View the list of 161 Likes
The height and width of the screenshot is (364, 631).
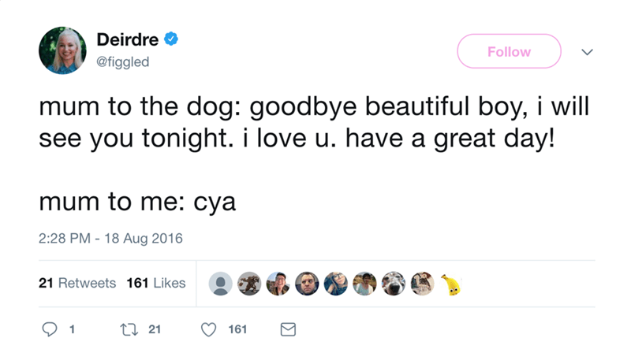pos(156,283)
